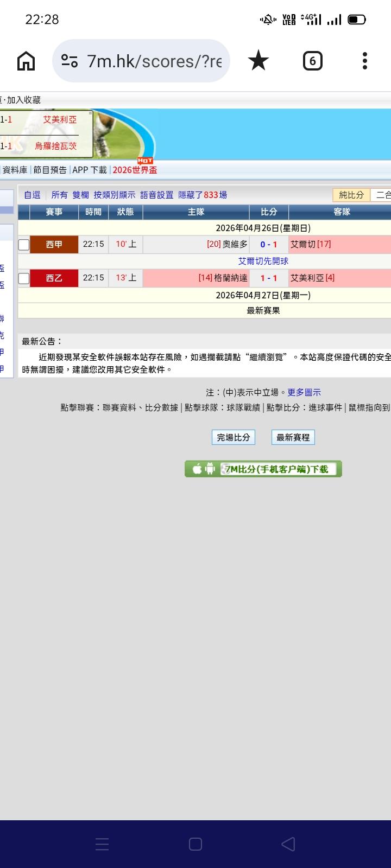This screenshot has height=868, width=391.
Task: Open team 奧維多 details
Action: click(235, 244)
